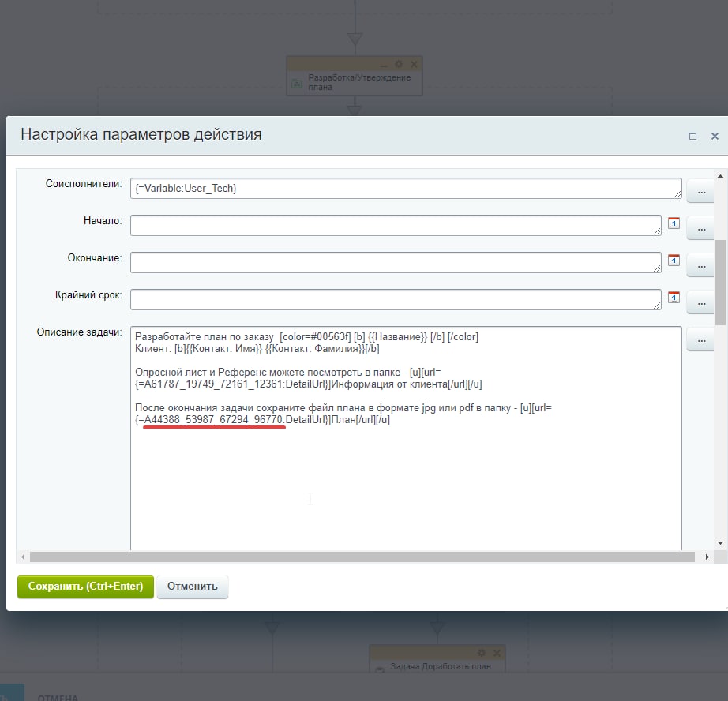
Task: Click the ellipsis button beside Крайний срок
Action: pos(700,302)
